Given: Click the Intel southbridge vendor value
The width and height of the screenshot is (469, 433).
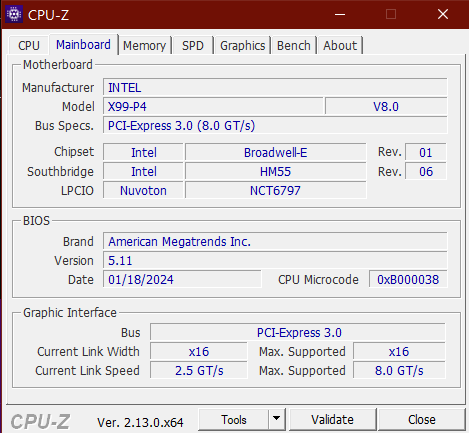Looking at the screenshot, I should (x=143, y=171).
